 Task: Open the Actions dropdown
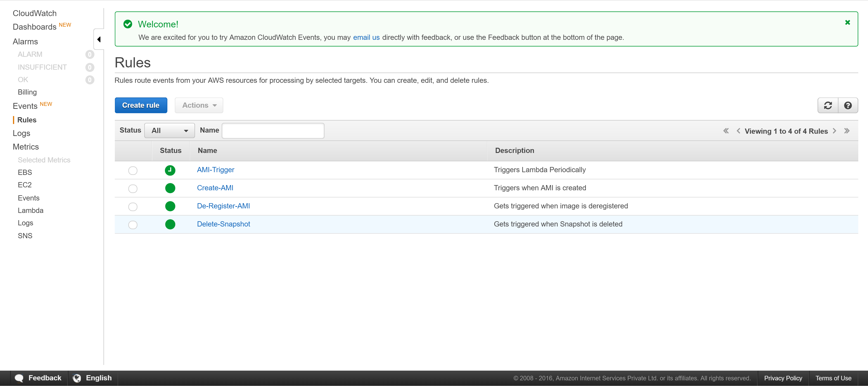[x=199, y=105]
